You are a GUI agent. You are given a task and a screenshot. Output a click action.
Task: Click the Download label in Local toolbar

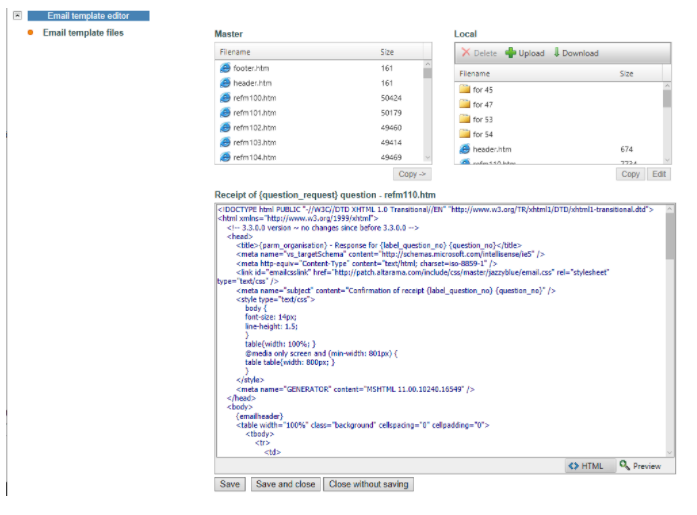(x=580, y=53)
